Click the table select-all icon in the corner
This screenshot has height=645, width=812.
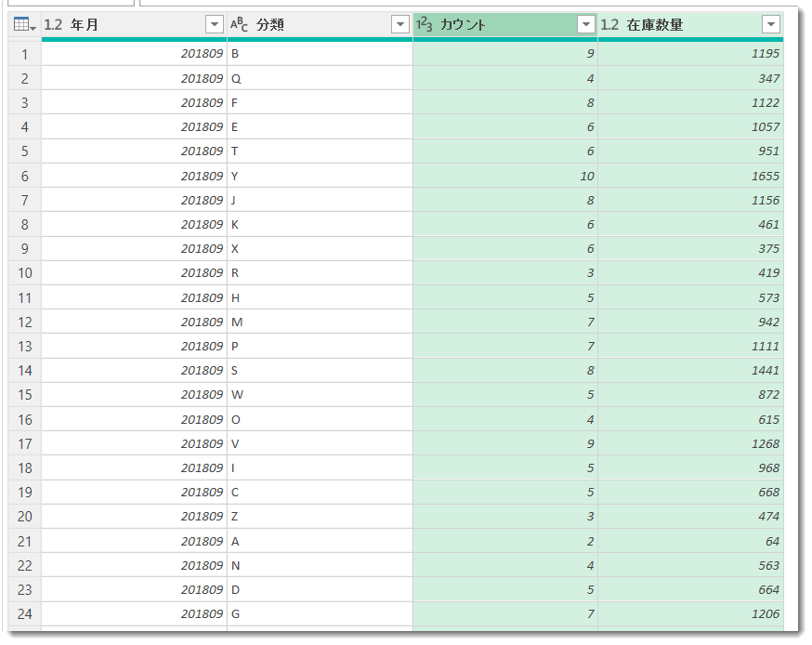click(x=20, y=24)
